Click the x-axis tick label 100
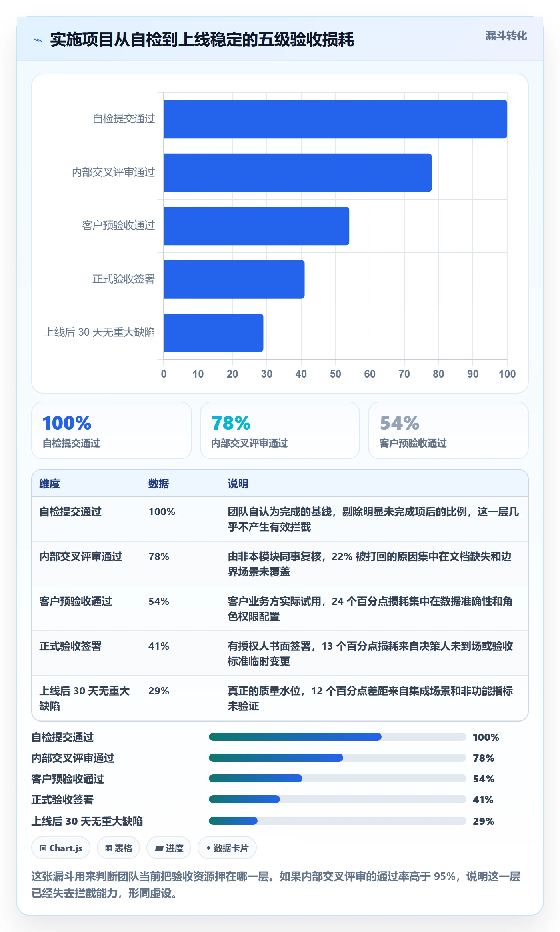This screenshot has width=560, height=932. pos(507,374)
